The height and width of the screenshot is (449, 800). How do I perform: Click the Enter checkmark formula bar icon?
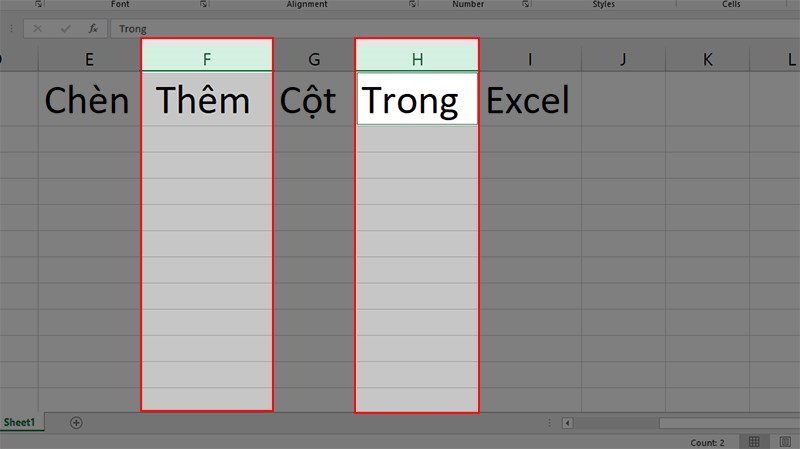tap(65, 29)
